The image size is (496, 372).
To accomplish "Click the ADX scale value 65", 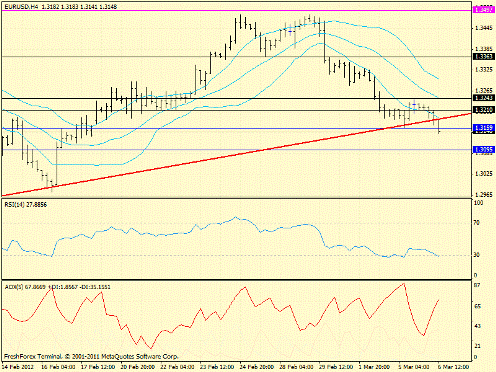I will (x=477, y=306).
